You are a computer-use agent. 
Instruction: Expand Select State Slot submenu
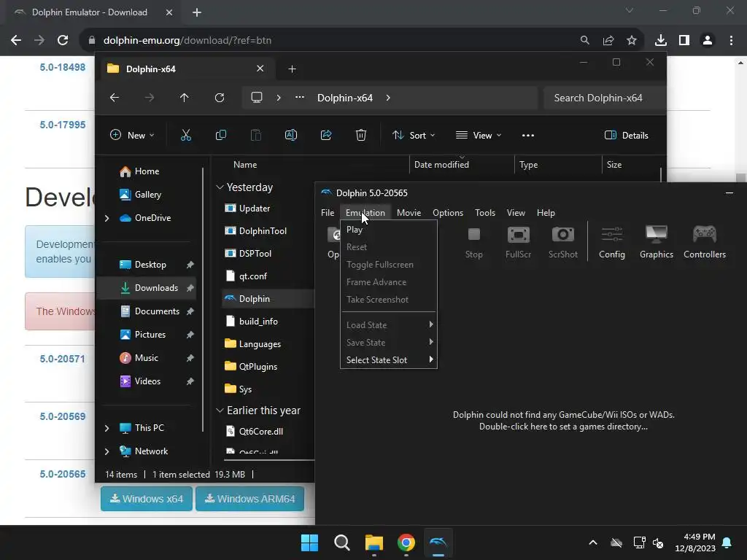pyautogui.click(x=389, y=360)
